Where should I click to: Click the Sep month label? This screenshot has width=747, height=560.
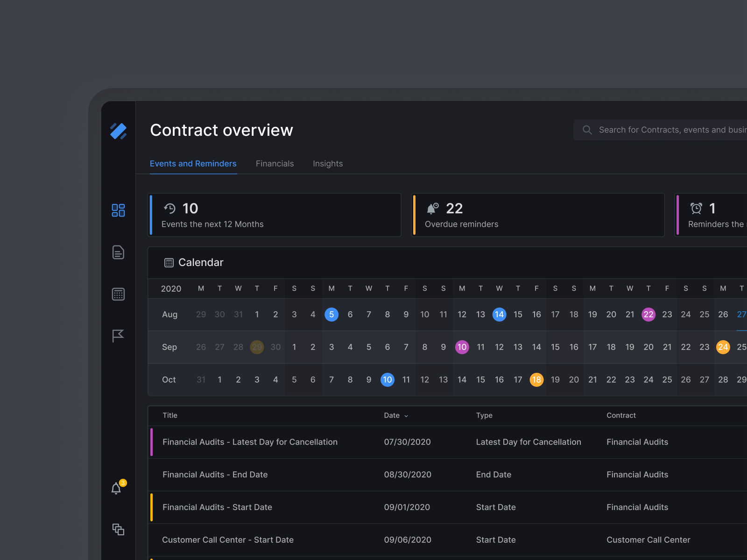pos(169,347)
